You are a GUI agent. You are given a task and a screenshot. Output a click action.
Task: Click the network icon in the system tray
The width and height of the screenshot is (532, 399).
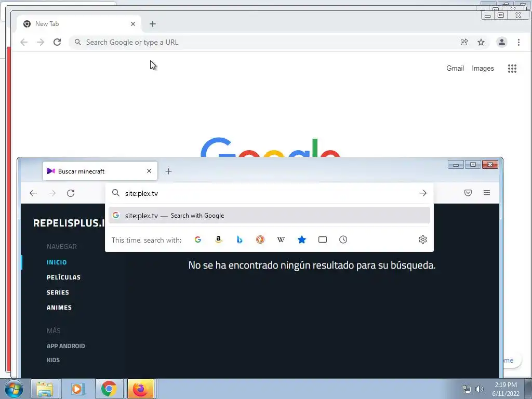(467, 389)
